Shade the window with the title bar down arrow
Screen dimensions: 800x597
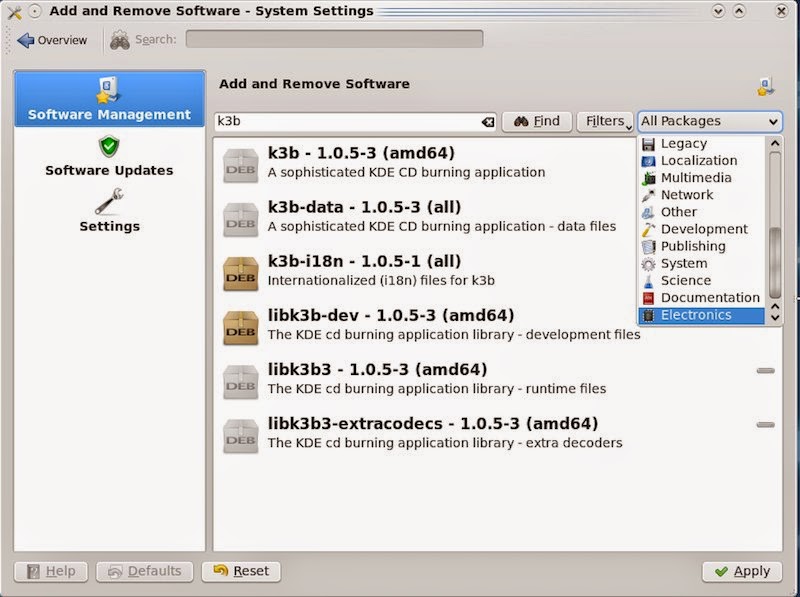718,11
